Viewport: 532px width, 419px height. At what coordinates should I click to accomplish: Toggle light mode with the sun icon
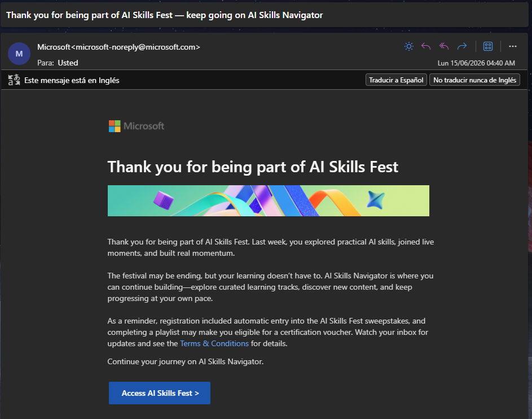[409, 46]
